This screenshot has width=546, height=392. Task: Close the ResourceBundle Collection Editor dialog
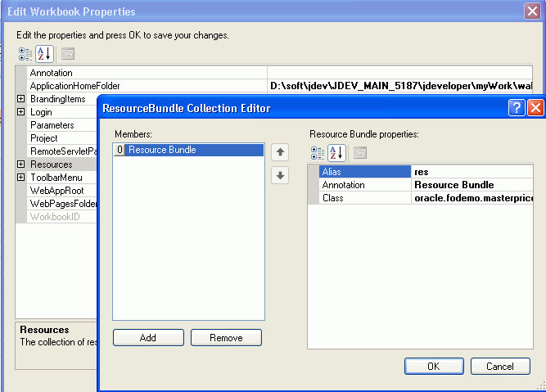(536, 107)
